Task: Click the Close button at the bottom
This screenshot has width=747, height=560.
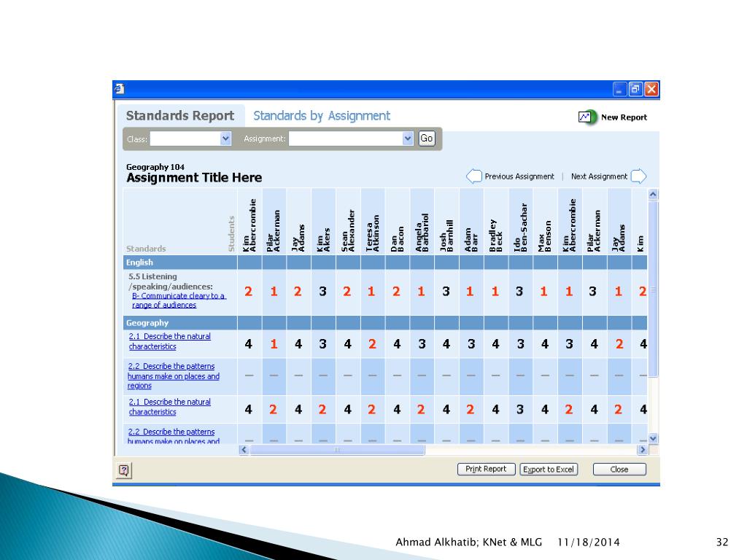Action: pyautogui.click(x=619, y=469)
